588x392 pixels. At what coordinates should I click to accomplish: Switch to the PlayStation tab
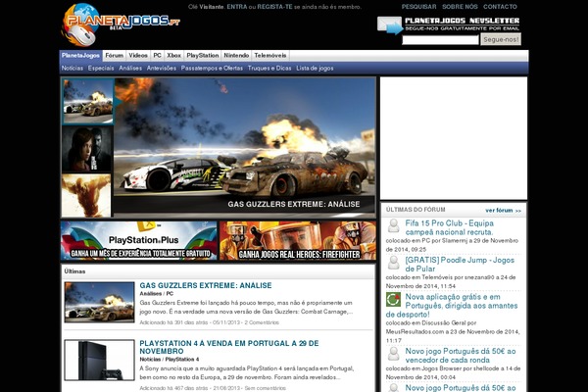point(203,56)
